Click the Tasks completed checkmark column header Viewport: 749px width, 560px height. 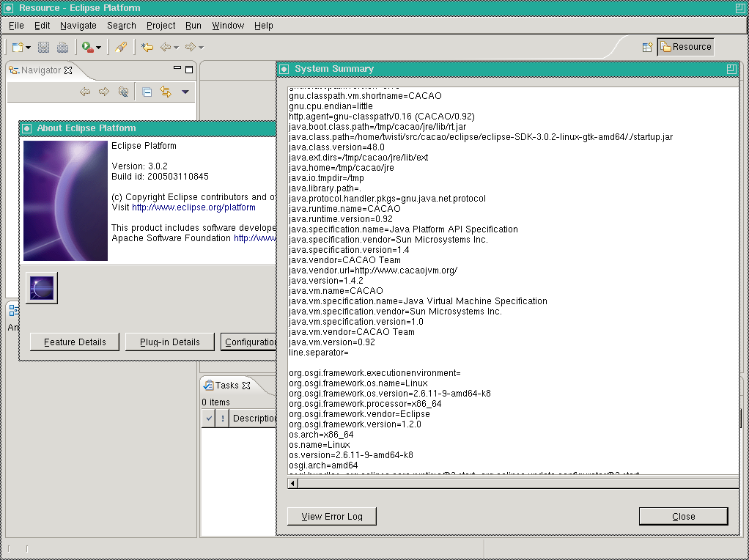pos(209,419)
